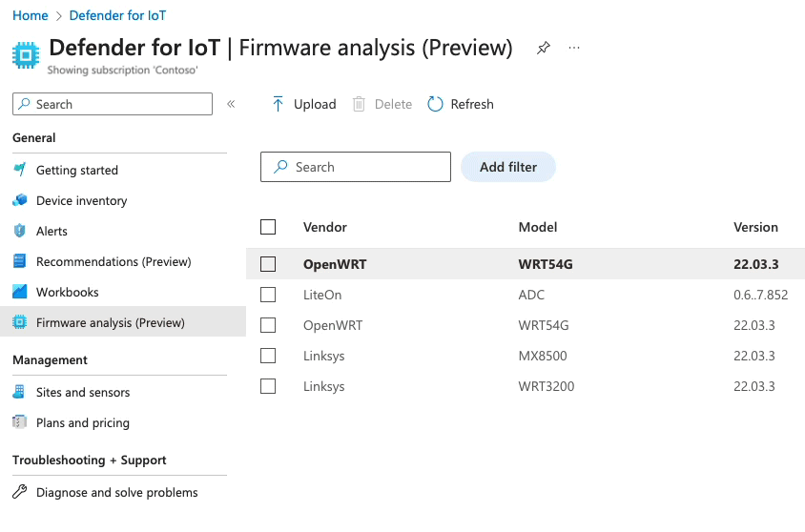The height and width of the screenshot is (532, 805).
Task: Click the magnifier icon in firmware search box
Action: point(280,167)
